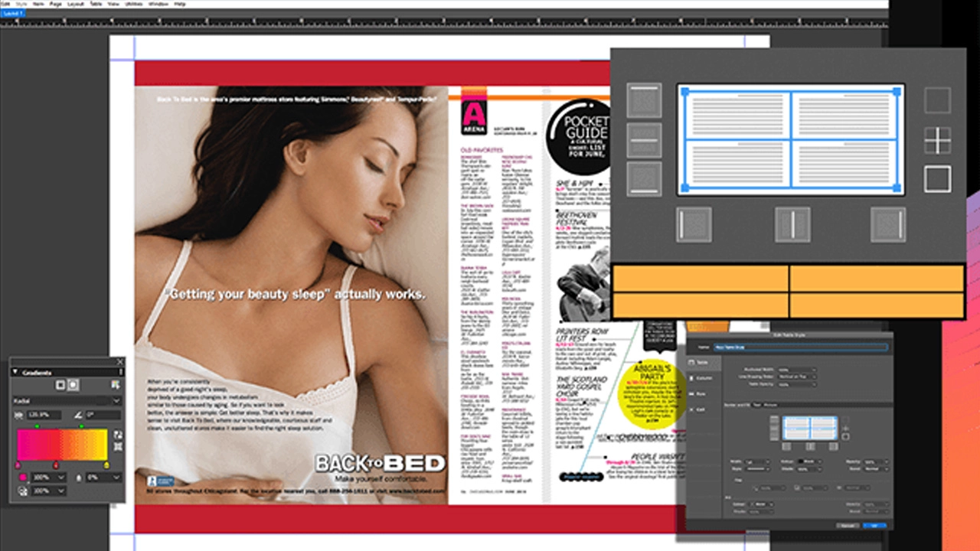Open the 100% shade dropdown next to the pink swatch
The image size is (980, 551).
point(49,478)
